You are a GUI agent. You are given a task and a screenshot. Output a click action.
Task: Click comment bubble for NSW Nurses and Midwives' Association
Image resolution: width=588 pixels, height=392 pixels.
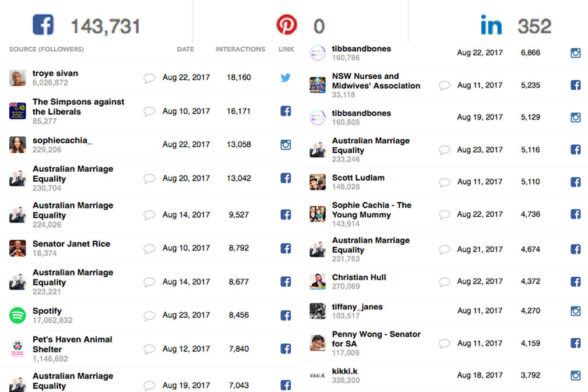(x=445, y=86)
